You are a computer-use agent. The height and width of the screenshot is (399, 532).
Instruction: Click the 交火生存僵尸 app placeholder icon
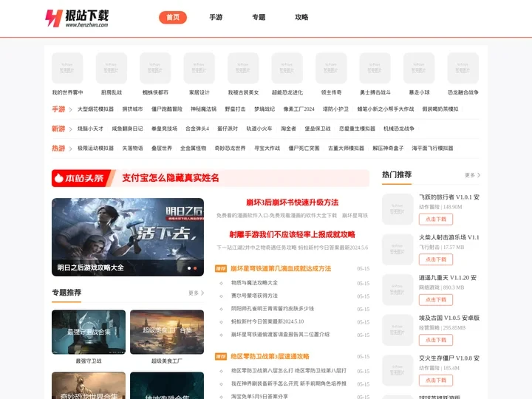tap(398, 370)
